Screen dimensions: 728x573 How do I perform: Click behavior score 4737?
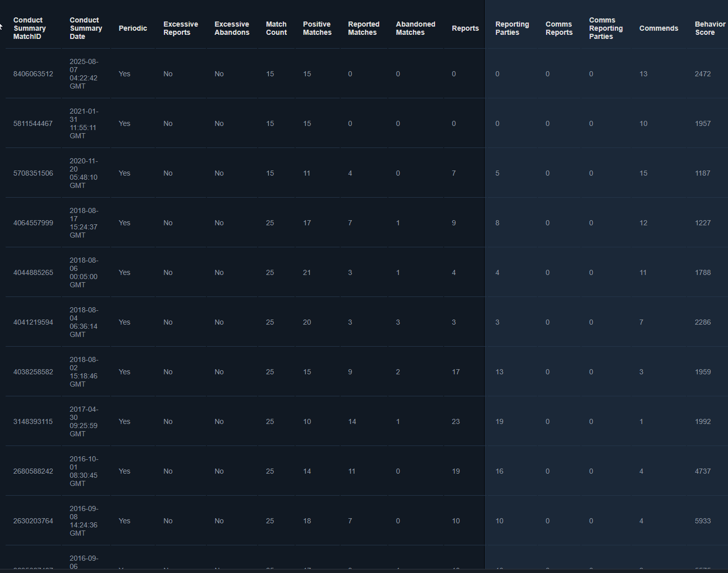(x=703, y=471)
